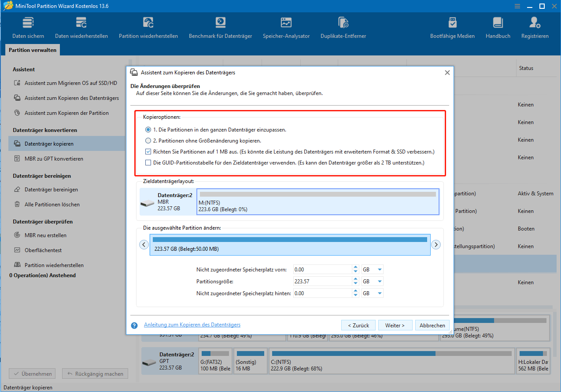Increase the unallocated space hinten value with the up spinner
Image resolution: width=561 pixels, height=392 pixels.
[355, 291]
